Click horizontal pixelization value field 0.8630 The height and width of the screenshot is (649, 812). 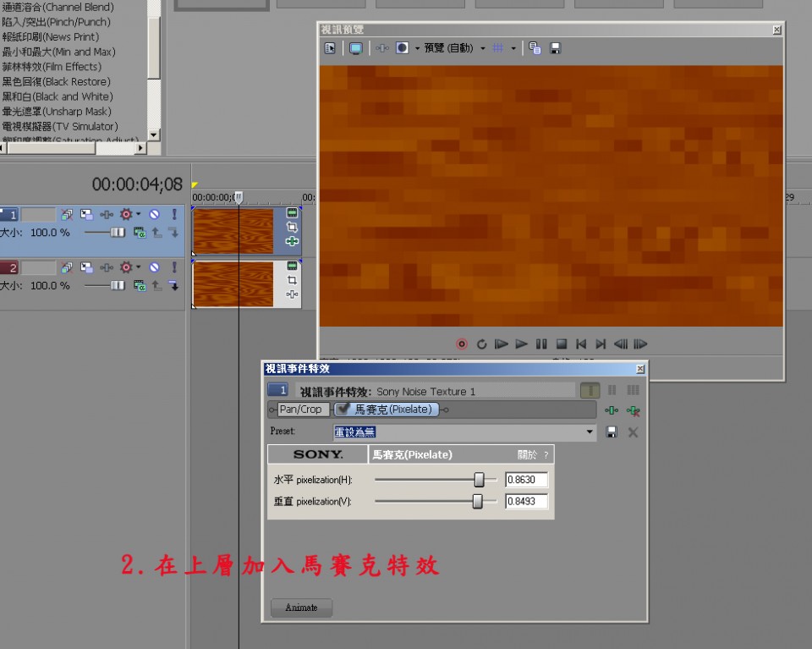pos(526,480)
